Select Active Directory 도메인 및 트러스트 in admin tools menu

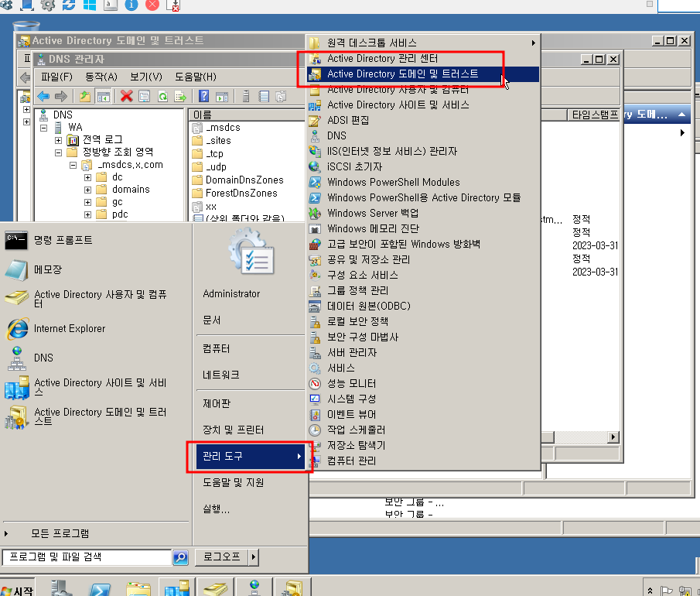coord(423,74)
